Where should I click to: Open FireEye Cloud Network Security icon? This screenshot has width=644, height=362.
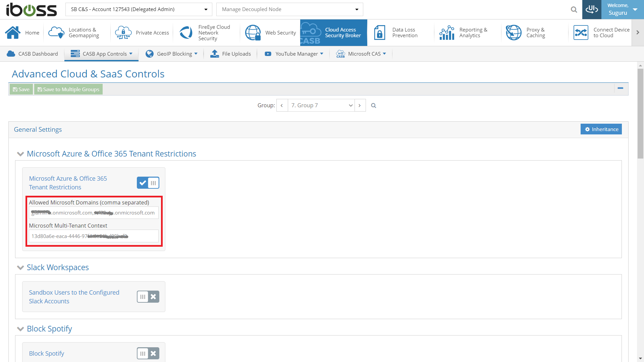pos(186,33)
